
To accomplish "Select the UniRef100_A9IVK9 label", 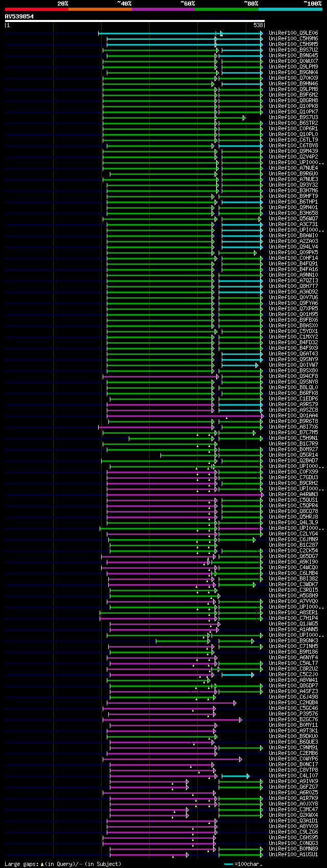I will [x=293, y=782].
